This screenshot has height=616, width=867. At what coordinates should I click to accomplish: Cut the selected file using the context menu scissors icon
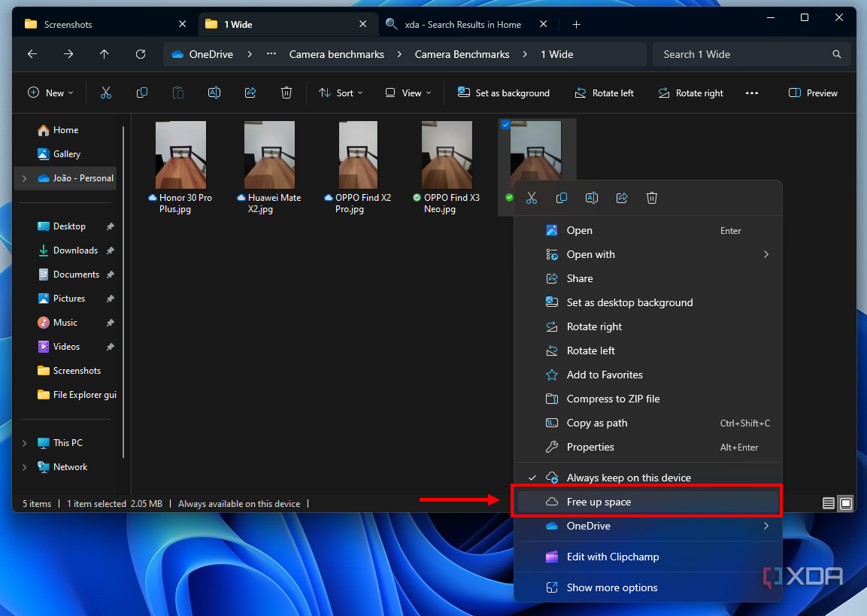coord(532,198)
